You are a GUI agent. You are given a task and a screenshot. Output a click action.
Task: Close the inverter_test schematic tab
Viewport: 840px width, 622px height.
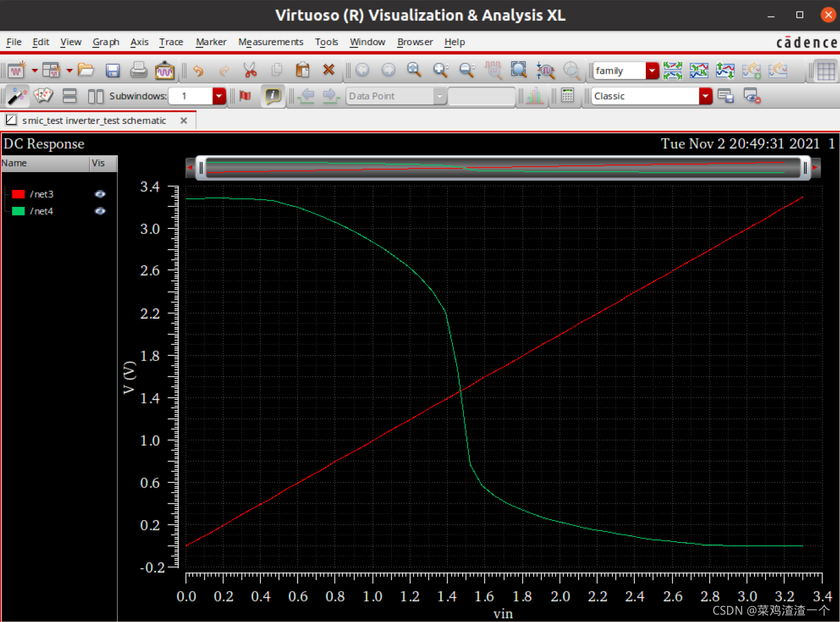coord(184,121)
